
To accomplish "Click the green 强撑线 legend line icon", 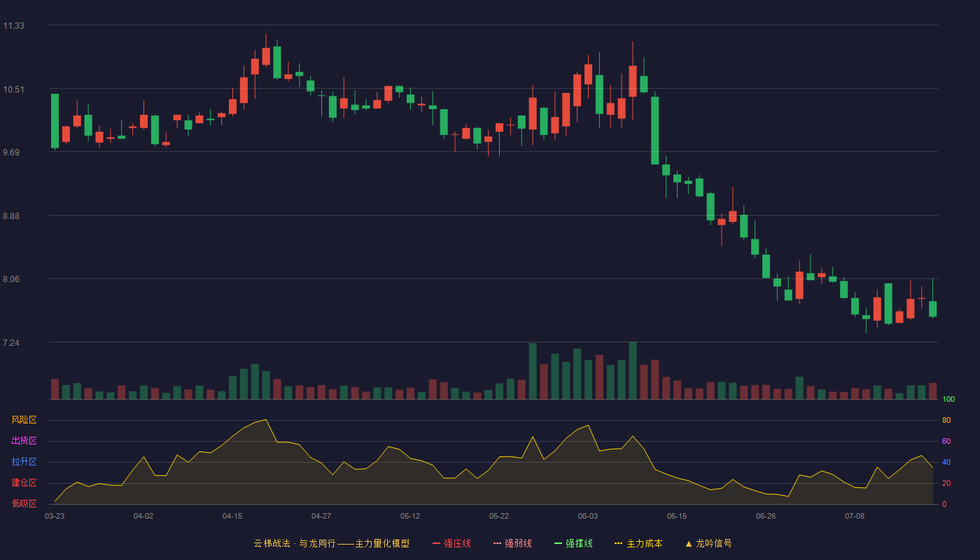I will pos(558,543).
